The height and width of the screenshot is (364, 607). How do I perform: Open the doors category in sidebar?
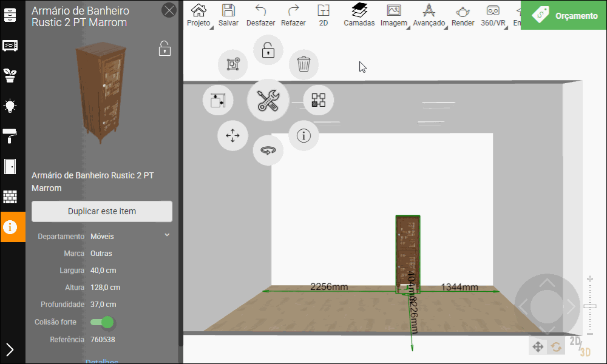(x=10, y=166)
